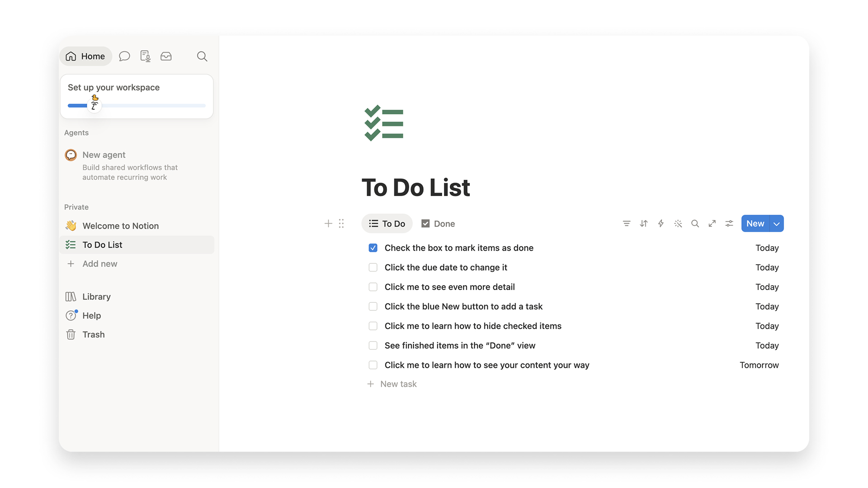Open the inbox tray icon

[166, 56]
